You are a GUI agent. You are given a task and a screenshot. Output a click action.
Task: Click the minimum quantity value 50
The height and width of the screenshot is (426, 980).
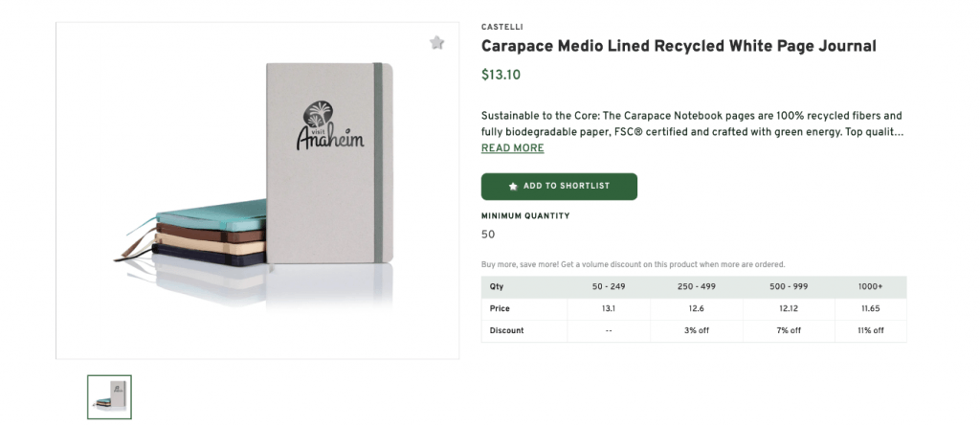click(488, 235)
